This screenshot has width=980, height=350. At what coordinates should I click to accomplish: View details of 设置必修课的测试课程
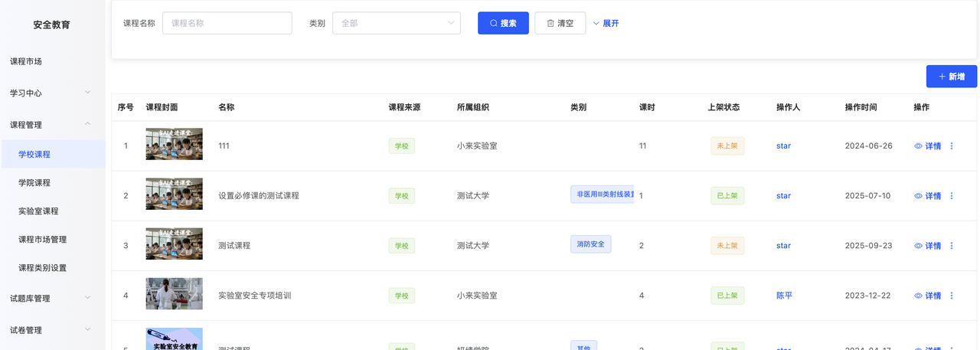click(927, 196)
